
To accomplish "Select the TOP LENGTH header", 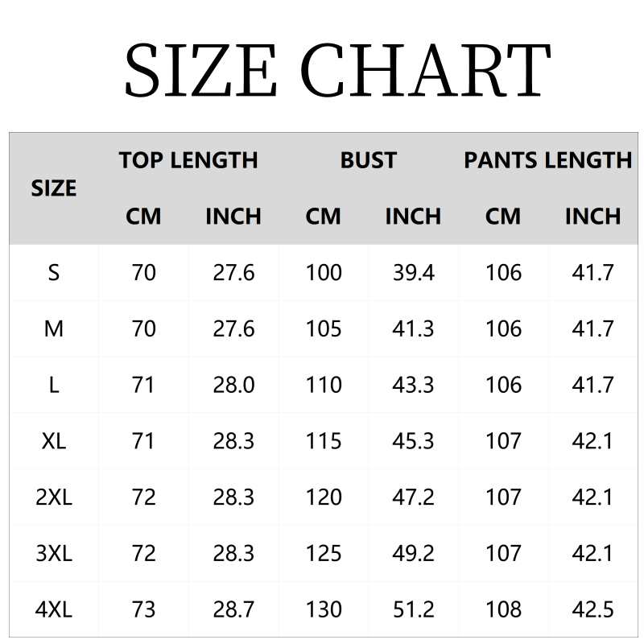I will click(x=188, y=160).
